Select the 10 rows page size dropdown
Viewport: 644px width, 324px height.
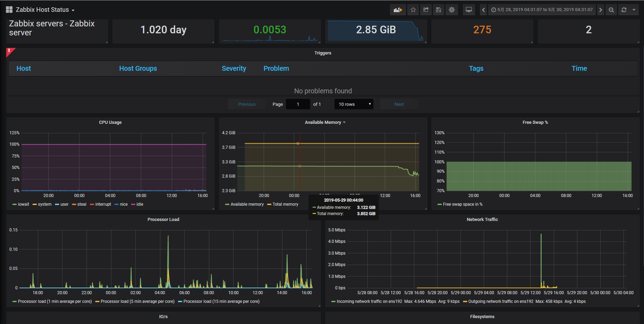click(354, 104)
